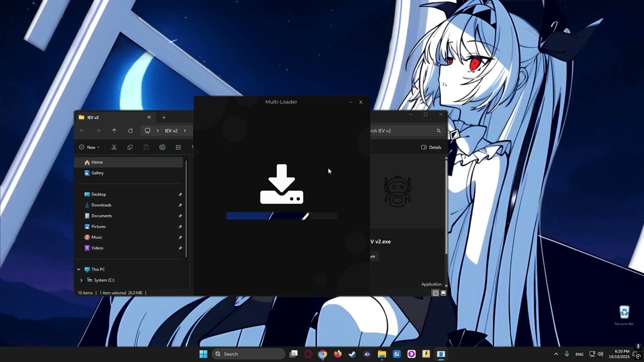
Task: Click the taskbar Search box
Action: pyautogui.click(x=249, y=354)
